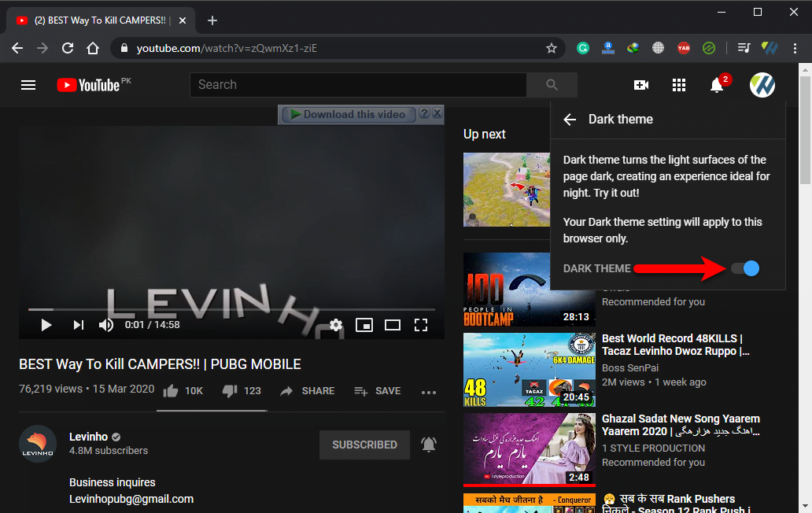This screenshot has width=812, height=513.
Task: Click the address bar URL
Action: [227, 48]
